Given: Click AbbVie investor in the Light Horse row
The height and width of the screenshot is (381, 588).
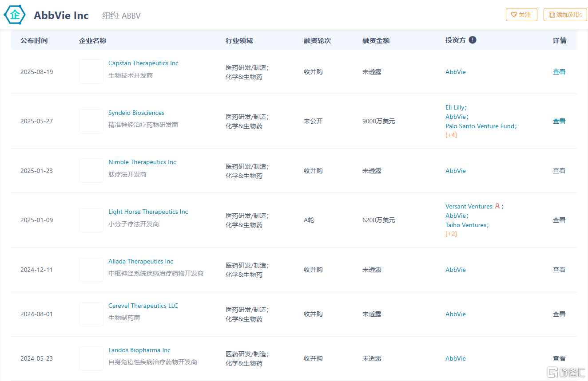Looking at the screenshot, I should (x=456, y=216).
